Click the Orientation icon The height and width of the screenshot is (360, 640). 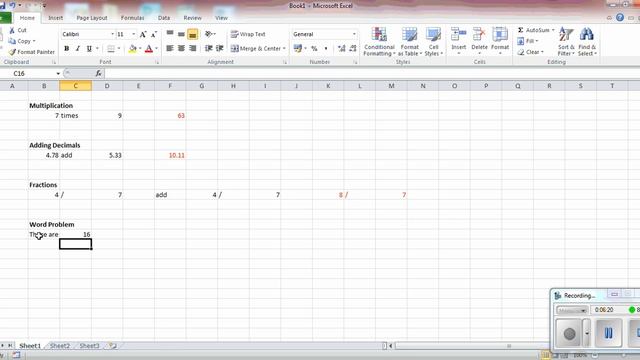[209, 34]
